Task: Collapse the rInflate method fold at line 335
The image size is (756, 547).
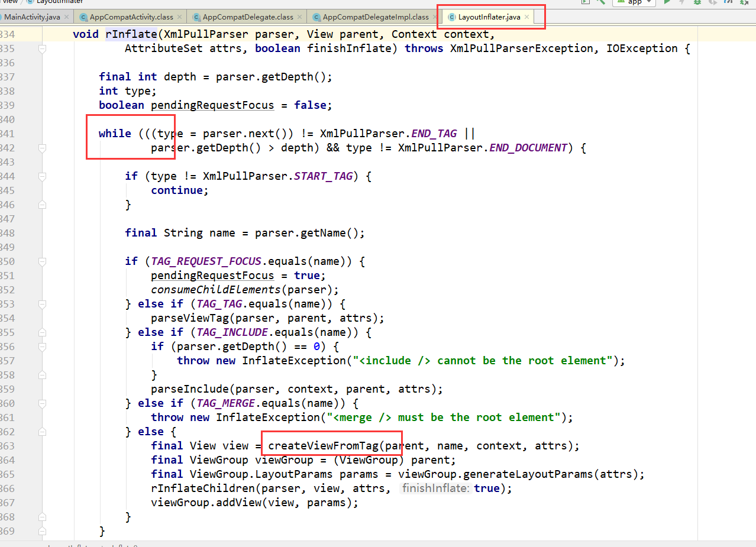Action: [42, 49]
